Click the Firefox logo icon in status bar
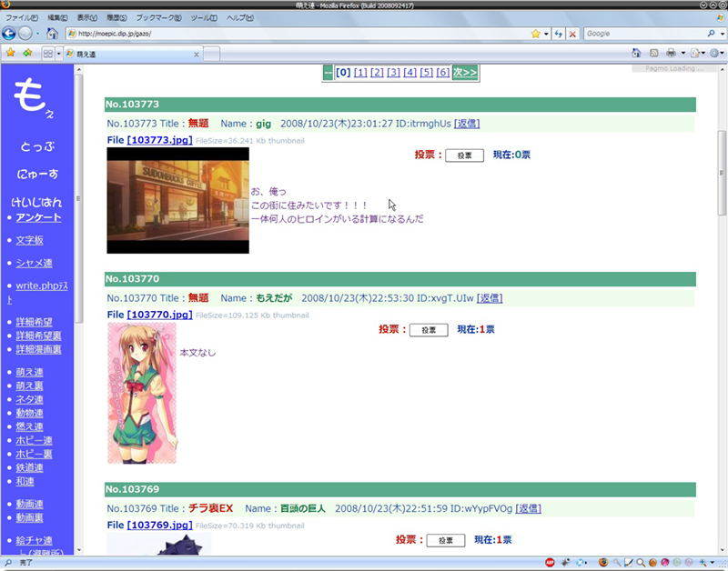The height and width of the screenshot is (571, 728). pos(603,563)
